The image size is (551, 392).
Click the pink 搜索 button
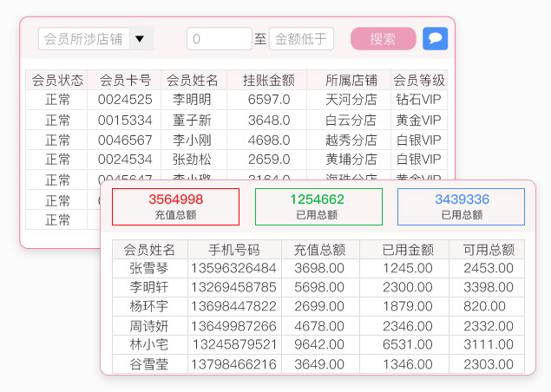coord(383,39)
